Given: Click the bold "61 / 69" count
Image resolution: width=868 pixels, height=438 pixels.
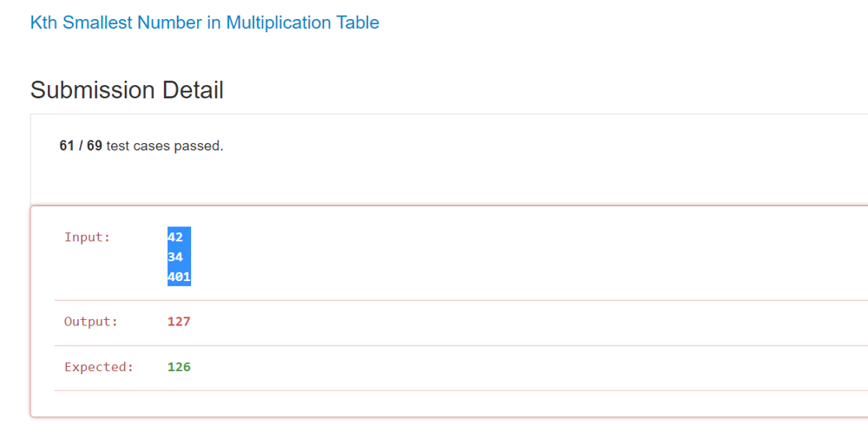Looking at the screenshot, I should (x=81, y=146).
